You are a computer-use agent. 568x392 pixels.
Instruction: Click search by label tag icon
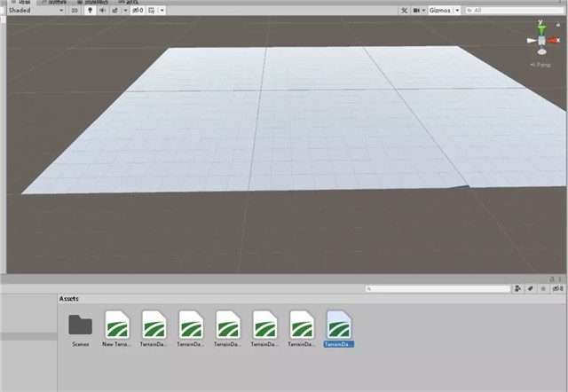(x=530, y=288)
